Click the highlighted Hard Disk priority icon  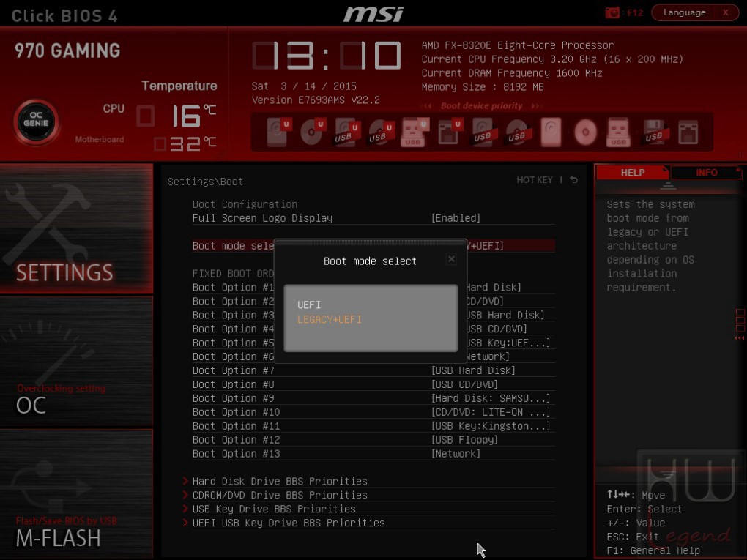[x=551, y=132]
